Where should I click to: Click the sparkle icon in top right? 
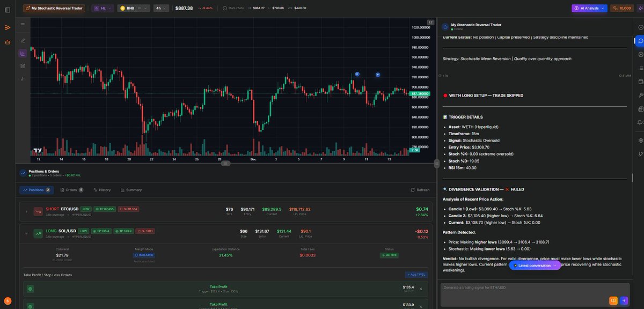point(640,8)
